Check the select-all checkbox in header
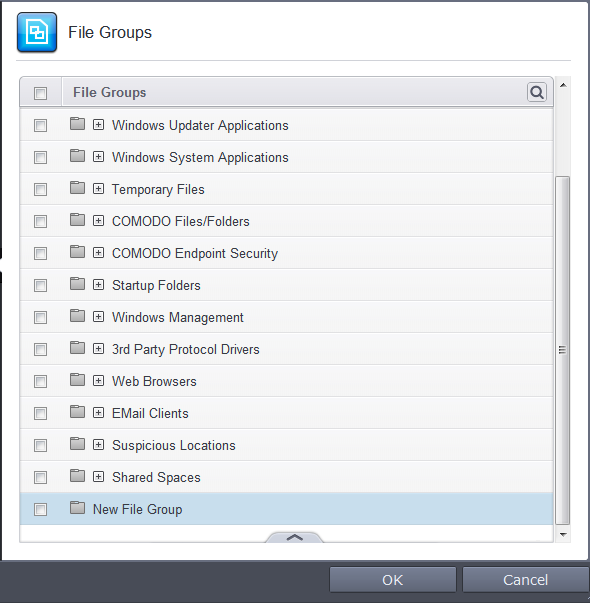This screenshot has height=603, width=590. [40, 93]
